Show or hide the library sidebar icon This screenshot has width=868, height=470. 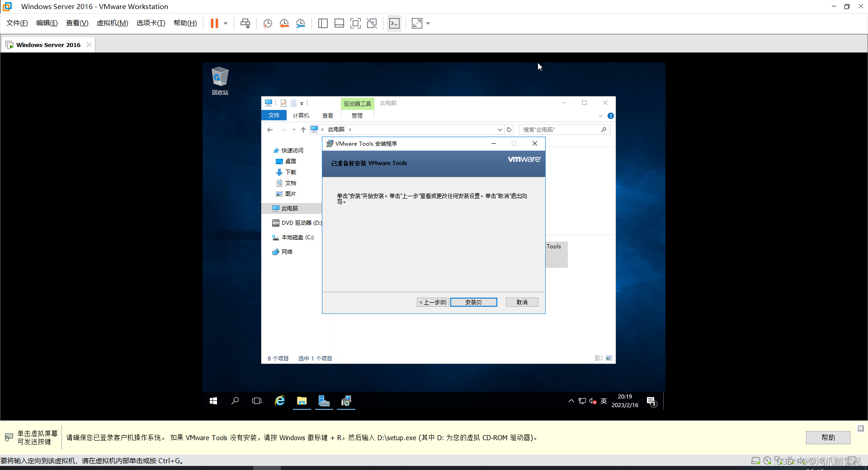323,24
